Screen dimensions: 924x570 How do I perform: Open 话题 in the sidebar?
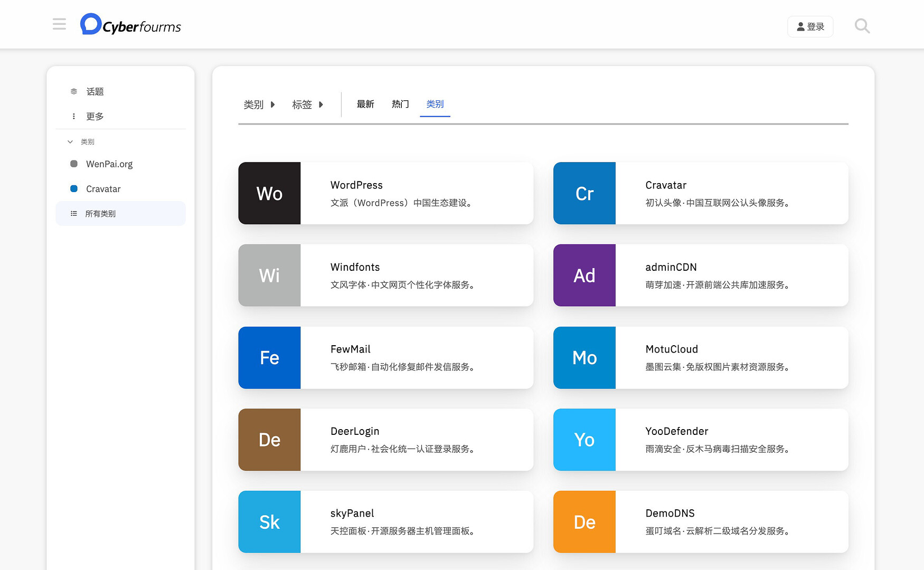(95, 92)
